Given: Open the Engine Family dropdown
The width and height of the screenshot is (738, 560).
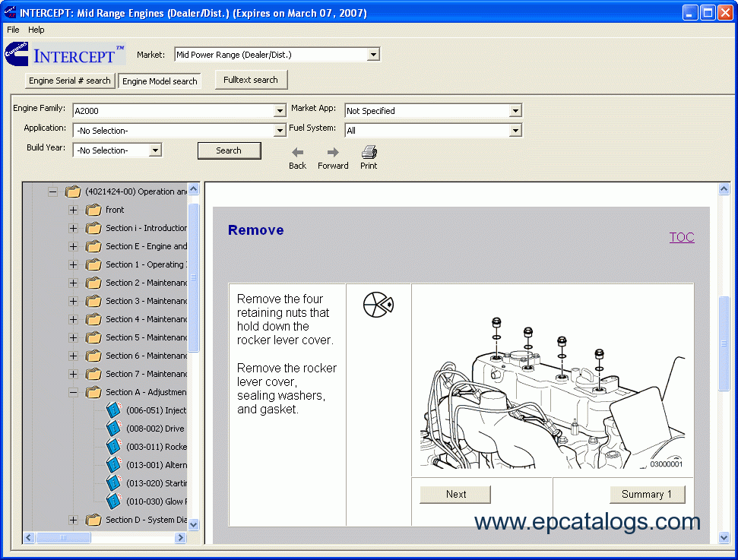Looking at the screenshot, I should click(x=280, y=111).
